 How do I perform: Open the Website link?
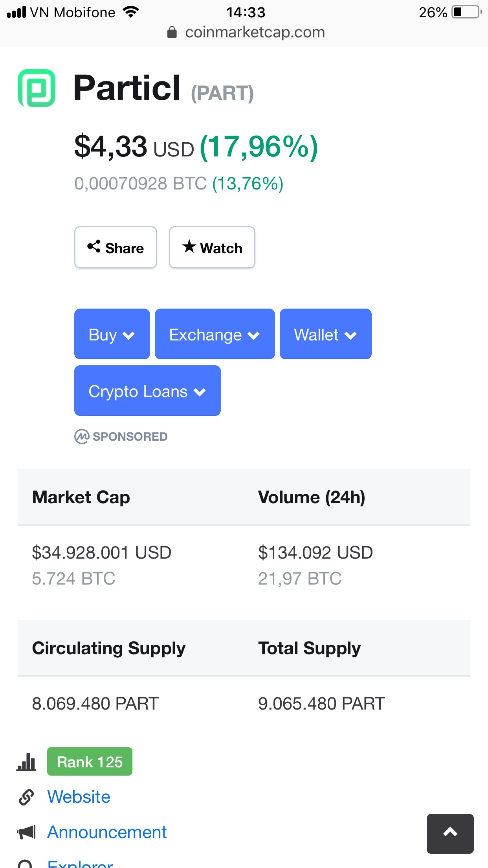point(79,797)
